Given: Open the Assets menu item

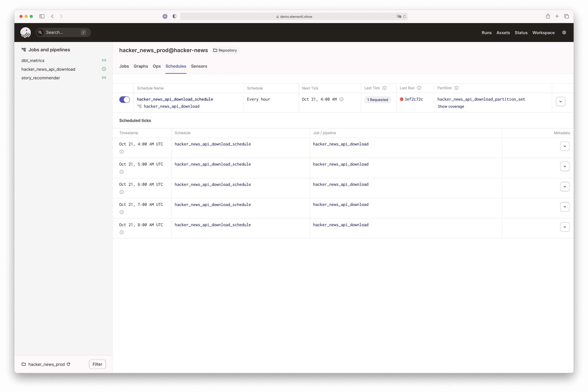Looking at the screenshot, I should point(503,33).
